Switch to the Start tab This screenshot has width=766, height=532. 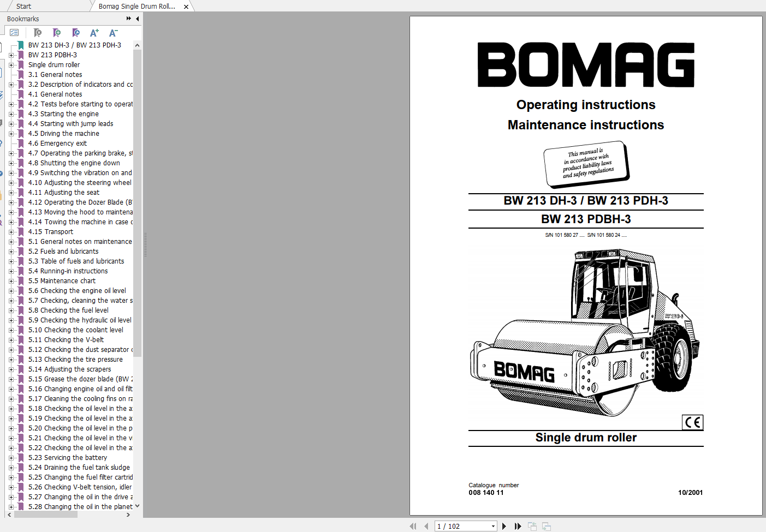(23, 6)
